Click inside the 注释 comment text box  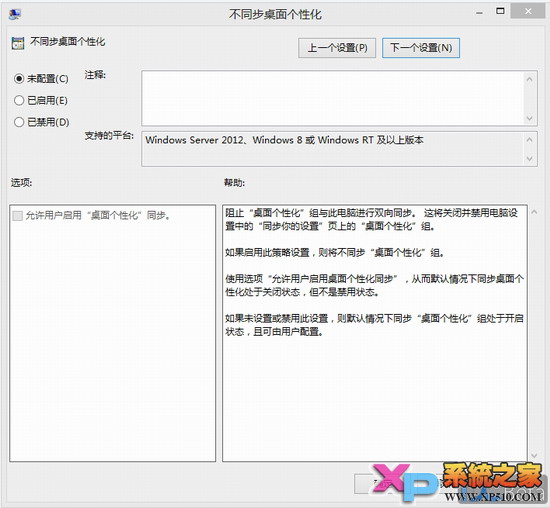[x=333, y=98]
